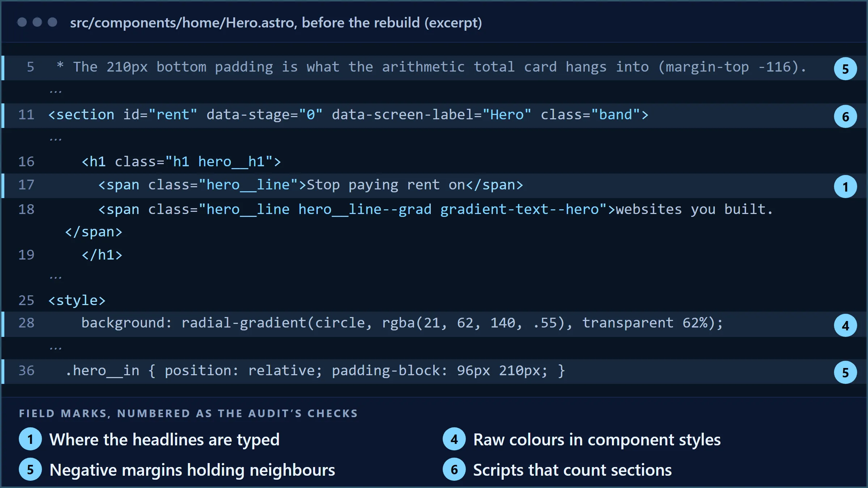The width and height of the screenshot is (868, 488).
Task: Click the third window dot in the title bar
Action: coord(52,22)
